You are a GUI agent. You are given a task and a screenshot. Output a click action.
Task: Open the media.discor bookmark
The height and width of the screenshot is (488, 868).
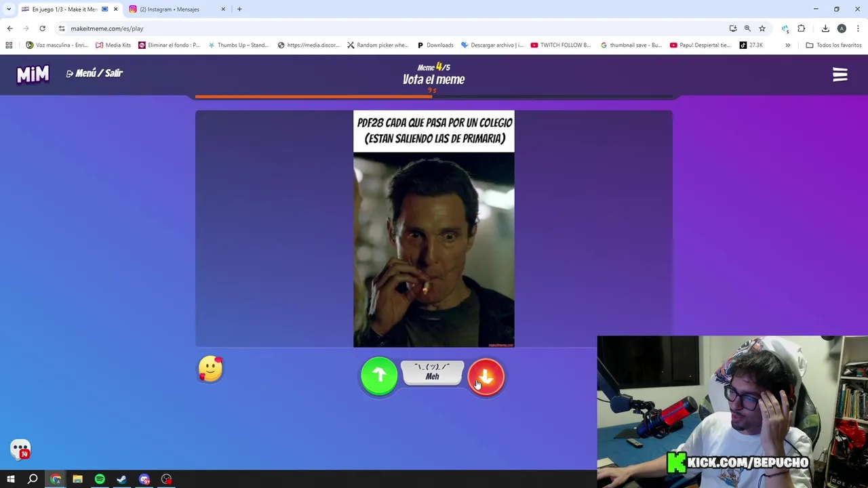309,45
